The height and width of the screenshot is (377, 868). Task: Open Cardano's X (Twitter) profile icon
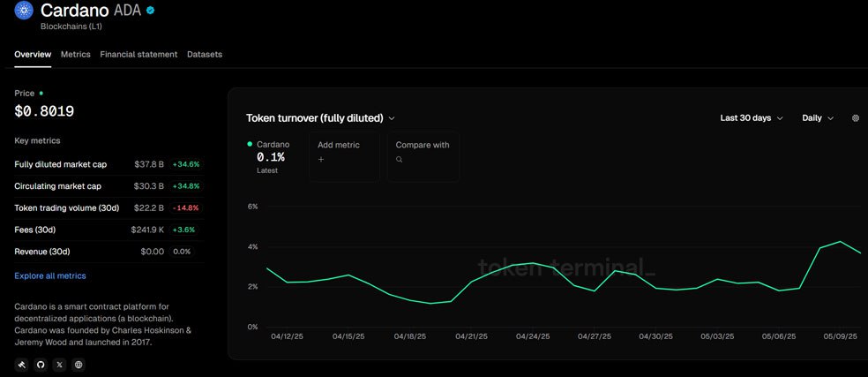tap(59, 365)
